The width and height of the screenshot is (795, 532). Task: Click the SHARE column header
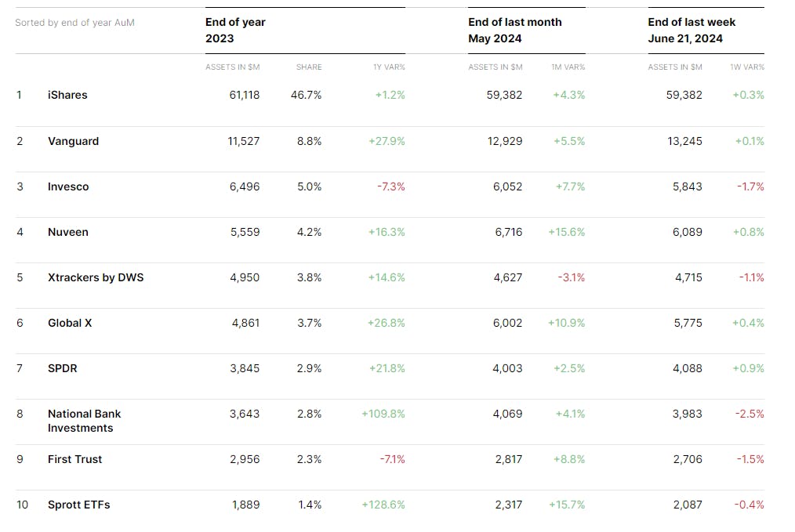click(x=309, y=67)
